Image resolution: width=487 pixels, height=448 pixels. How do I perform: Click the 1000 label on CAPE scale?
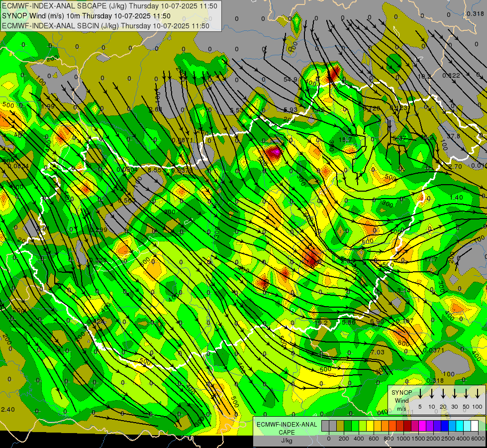pos(403,439)
